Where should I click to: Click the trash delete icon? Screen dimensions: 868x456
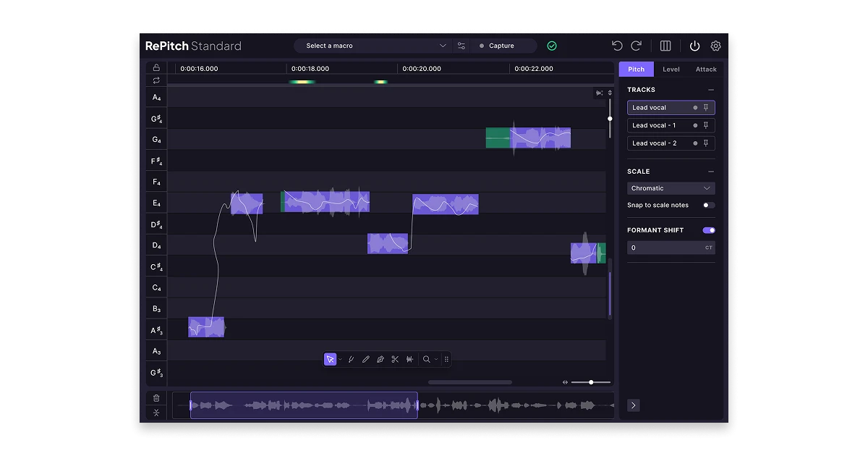pyautogui.click(x=156, y=397)
